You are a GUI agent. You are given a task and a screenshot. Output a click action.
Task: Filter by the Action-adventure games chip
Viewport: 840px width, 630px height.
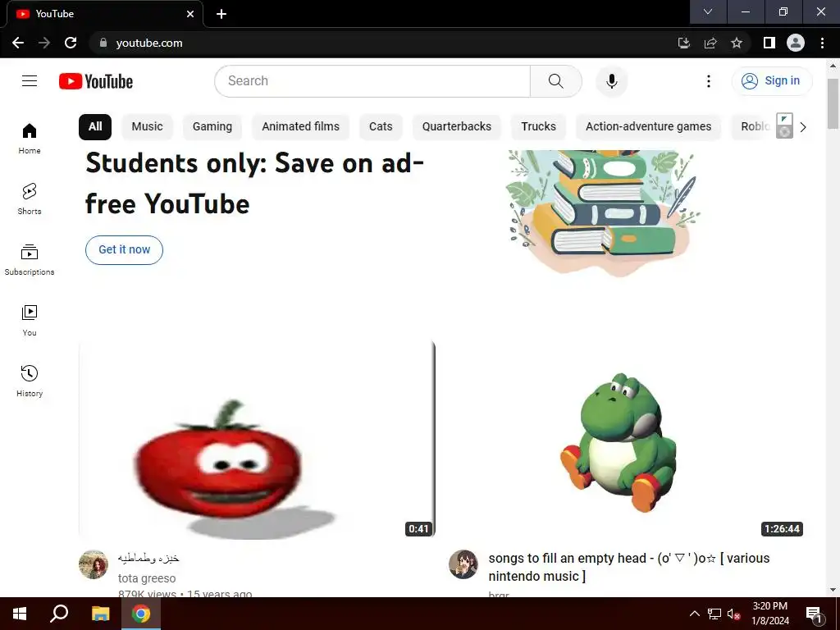coord(648,127)
